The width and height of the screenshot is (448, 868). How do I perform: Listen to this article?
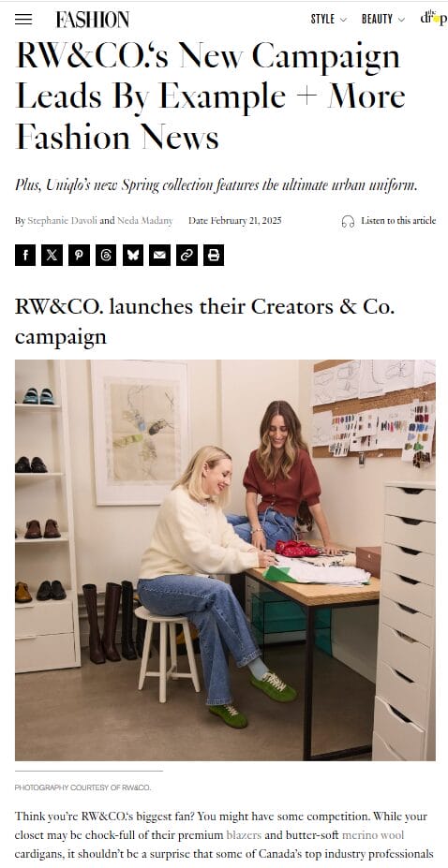click(x=398, y=221)
